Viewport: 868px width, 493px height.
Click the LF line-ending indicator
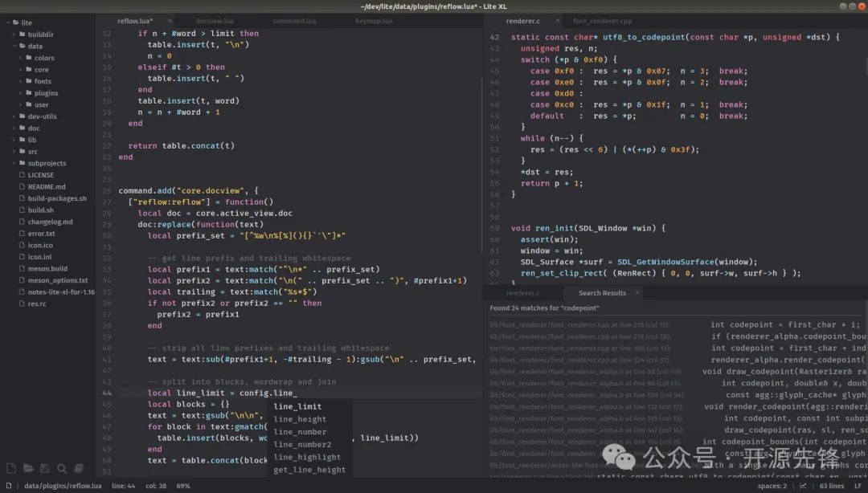click(x=858, y=486)
